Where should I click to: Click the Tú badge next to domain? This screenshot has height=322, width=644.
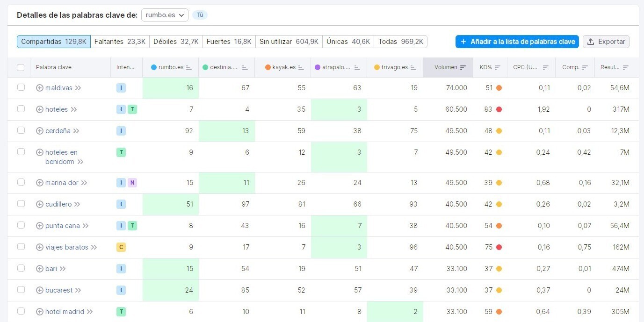tap(200, 15)
